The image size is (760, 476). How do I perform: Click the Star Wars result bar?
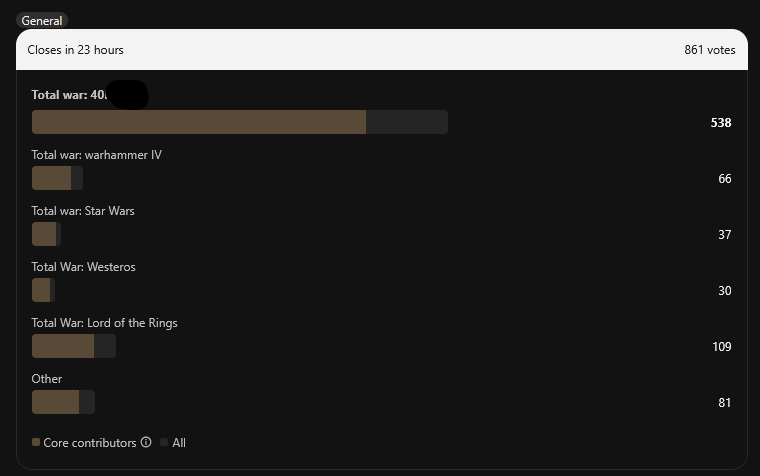click(x=46, y=234)
